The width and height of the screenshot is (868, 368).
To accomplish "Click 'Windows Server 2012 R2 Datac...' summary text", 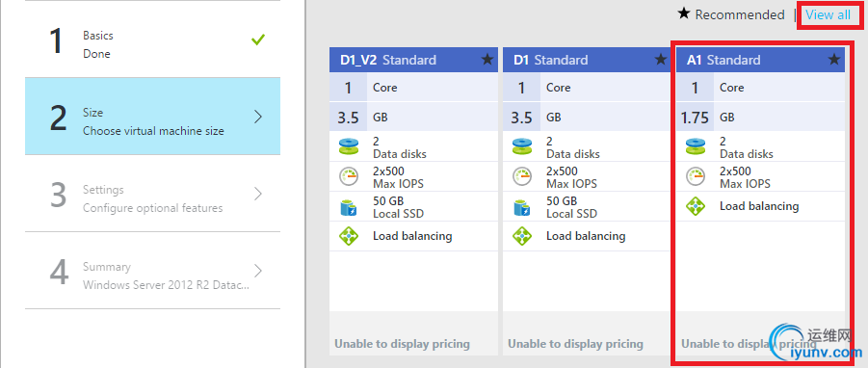I will pos(166,285).
